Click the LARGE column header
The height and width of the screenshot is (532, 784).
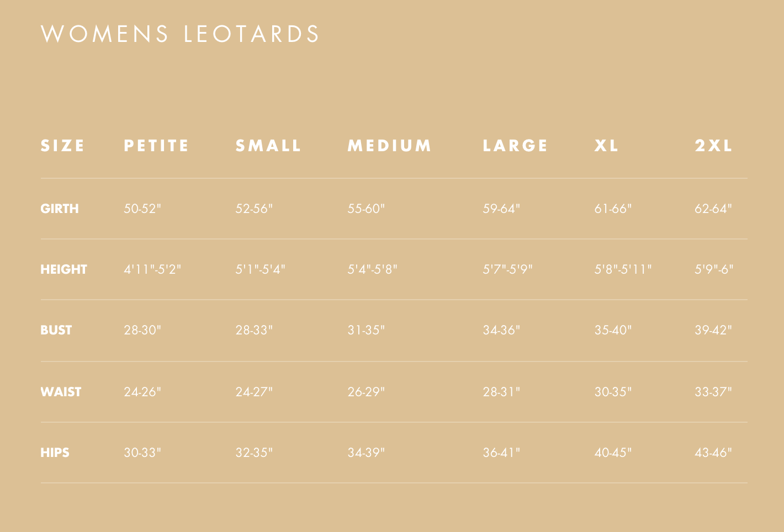tap(516, 146)
